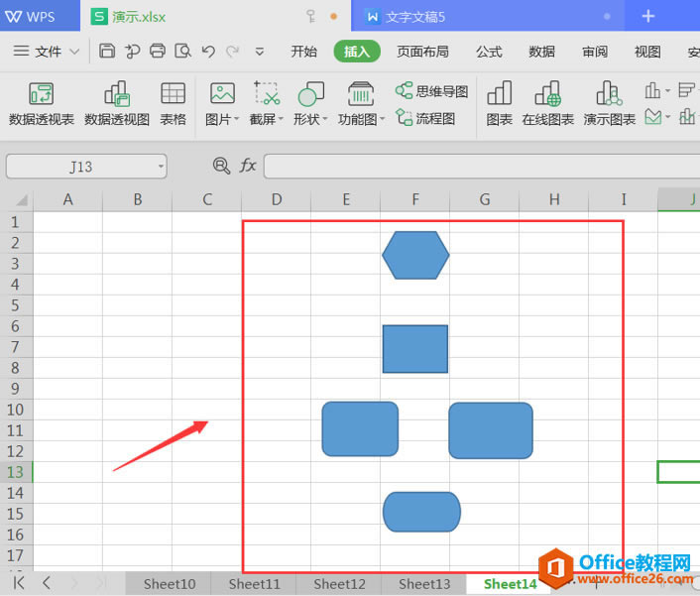Click the Screenshot (截屏) icon
This screenshot has width=700, height=596.
pyautogui.click(x=267, y=94)
